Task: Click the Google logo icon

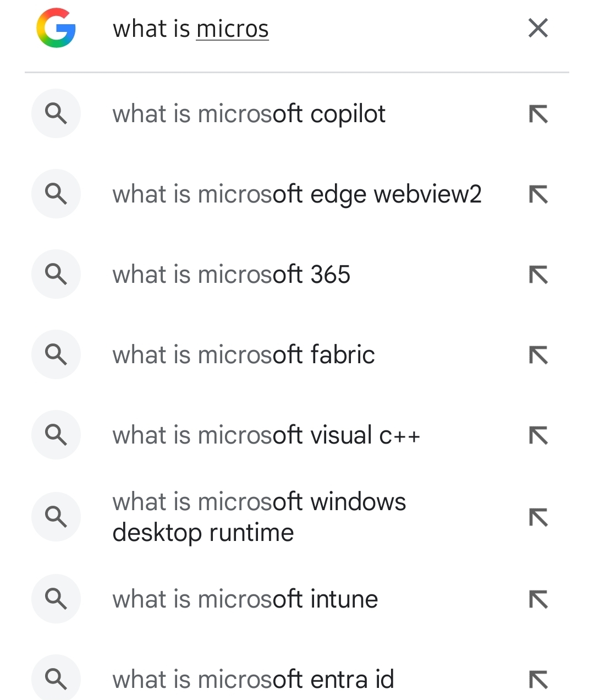Action: 56,28
